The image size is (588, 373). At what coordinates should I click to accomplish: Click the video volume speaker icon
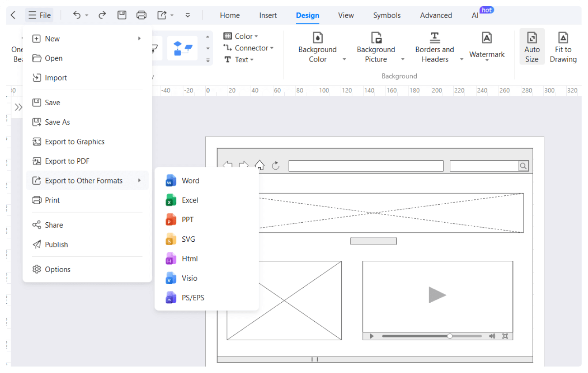492,336
